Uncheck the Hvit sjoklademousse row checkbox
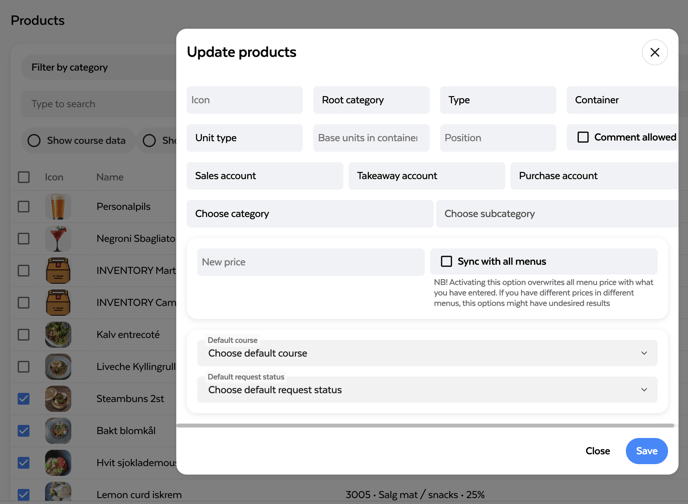 24,462
